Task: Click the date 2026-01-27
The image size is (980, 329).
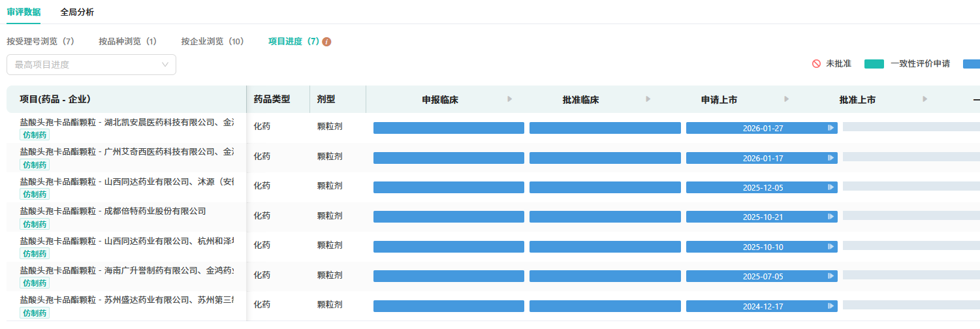Action: [763, 129]
